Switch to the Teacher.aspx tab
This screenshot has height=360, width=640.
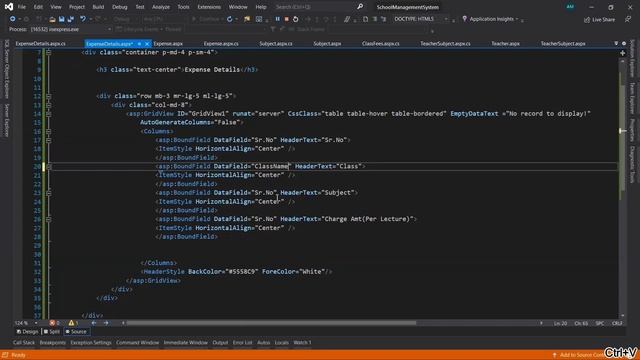point(505,44)
